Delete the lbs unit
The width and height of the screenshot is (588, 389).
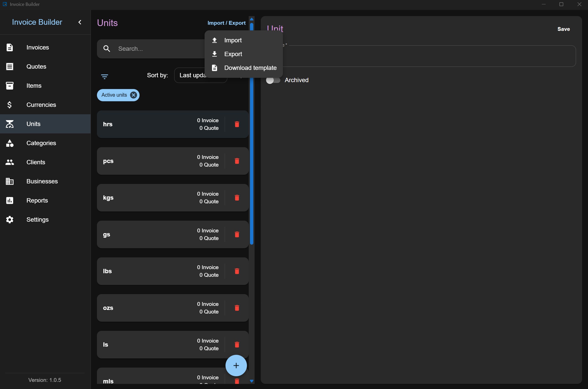pos(237,271)
